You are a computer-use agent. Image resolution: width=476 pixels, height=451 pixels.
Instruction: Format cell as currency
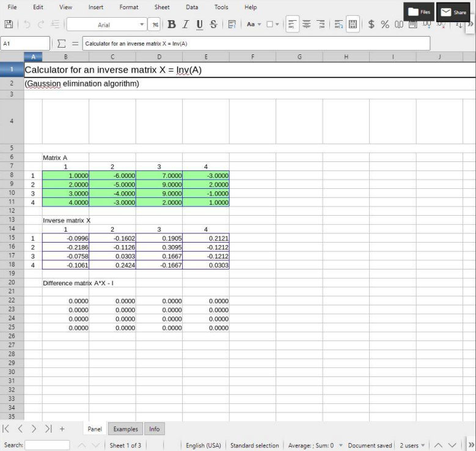[371, 24]
